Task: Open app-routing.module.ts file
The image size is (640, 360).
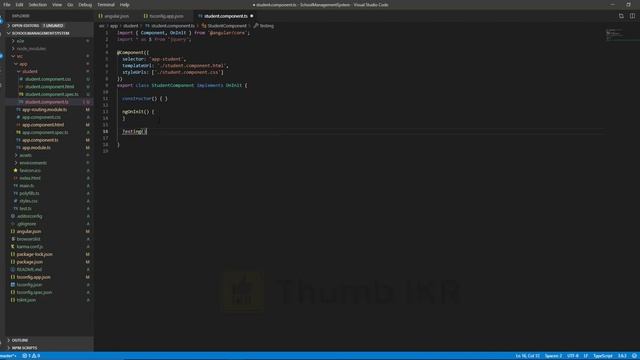Action: pyautogui.click(x=44, y=109)
